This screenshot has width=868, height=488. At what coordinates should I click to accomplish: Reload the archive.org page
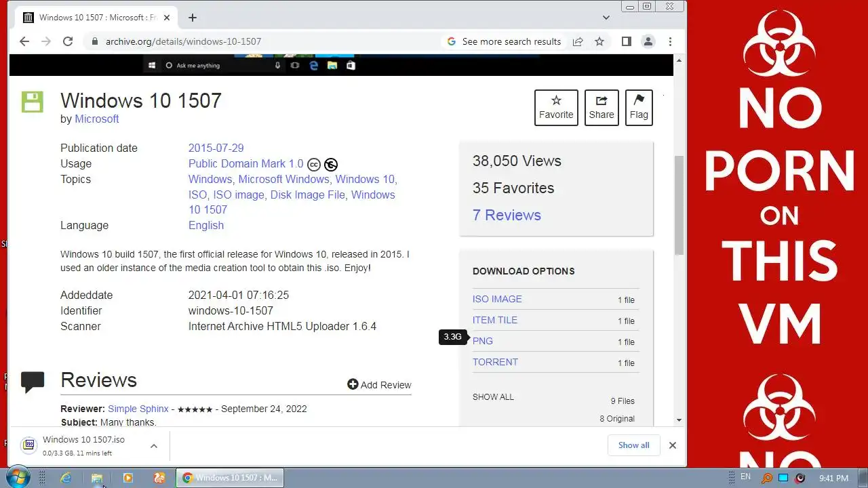(68, 41)
